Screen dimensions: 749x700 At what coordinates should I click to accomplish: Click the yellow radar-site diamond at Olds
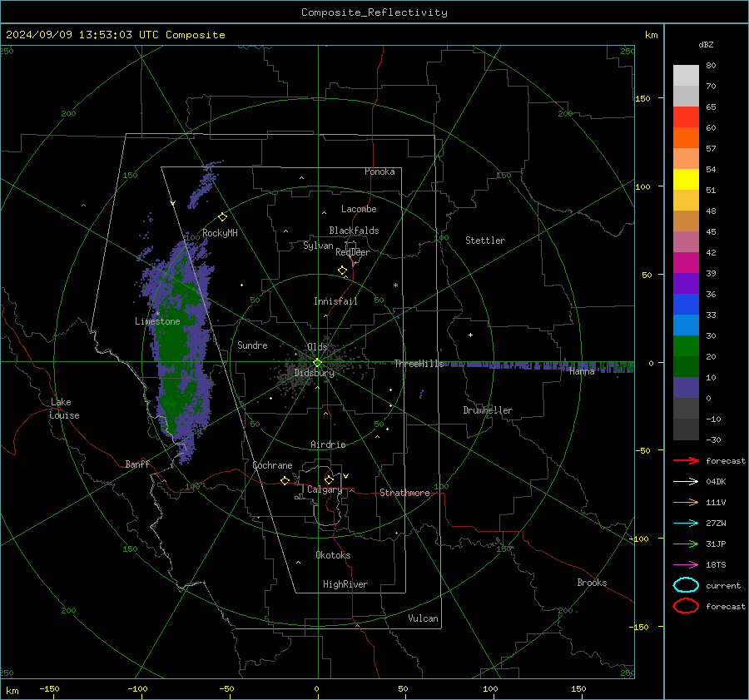coord(317,363)
